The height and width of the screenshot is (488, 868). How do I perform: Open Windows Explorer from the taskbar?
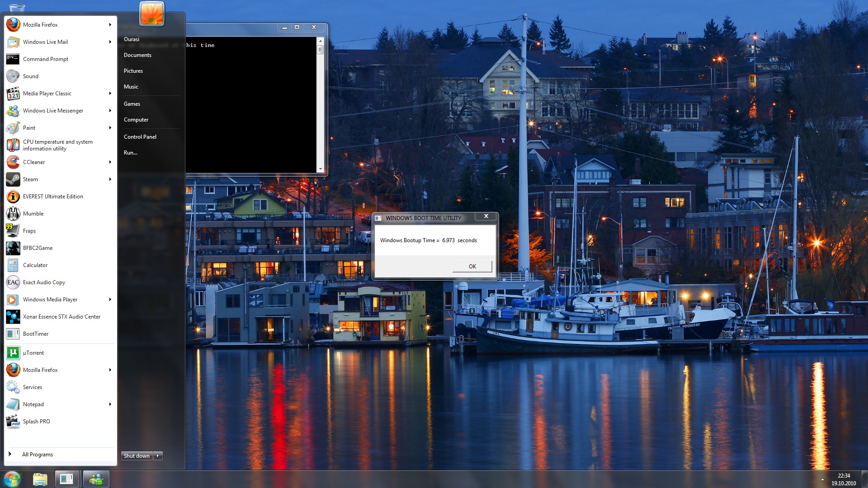point(40,479)
